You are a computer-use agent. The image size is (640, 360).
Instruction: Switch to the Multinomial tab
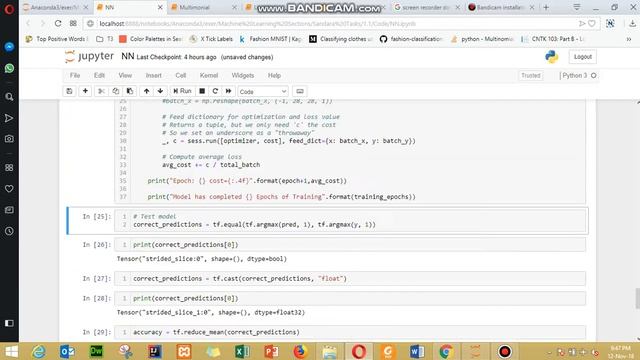(202, 7)
